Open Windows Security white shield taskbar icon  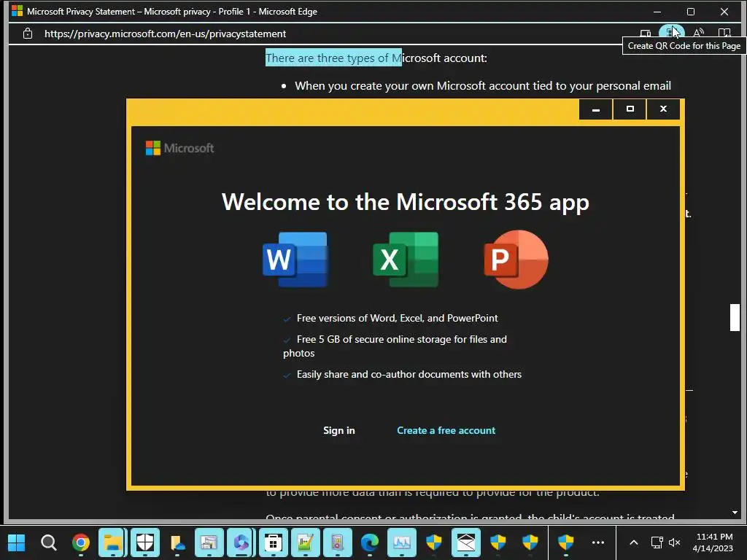(145, 542)
